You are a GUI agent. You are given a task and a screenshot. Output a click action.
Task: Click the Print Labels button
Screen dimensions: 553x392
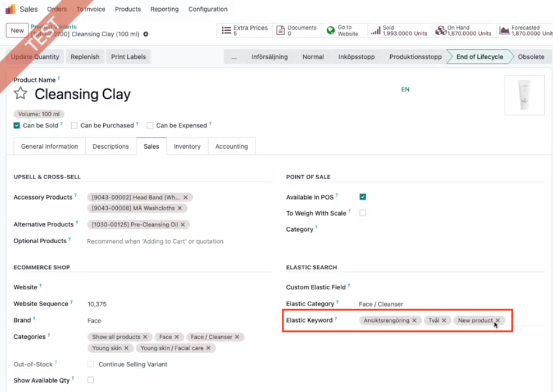(128, 57)
